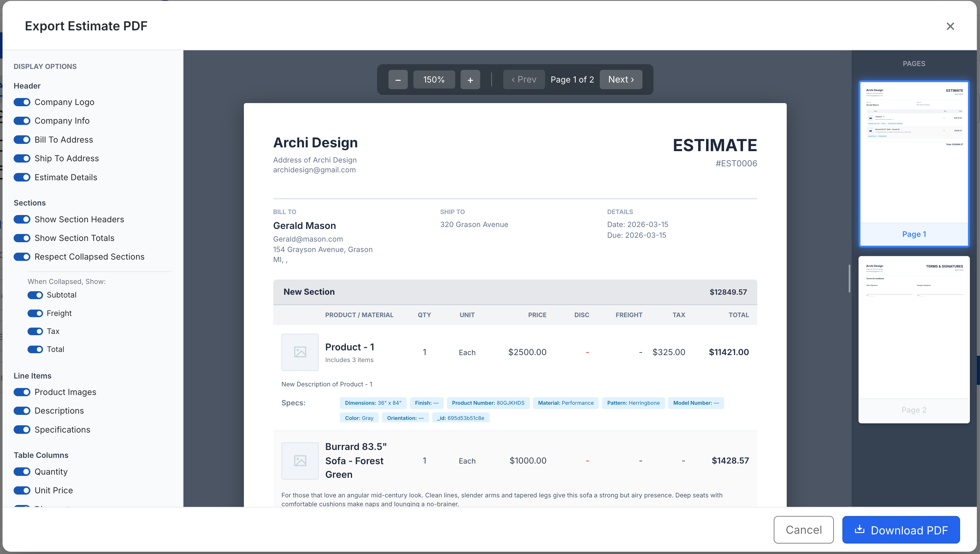Click the 'PRODUCT / MATERIAL' column header

(359, 315)
